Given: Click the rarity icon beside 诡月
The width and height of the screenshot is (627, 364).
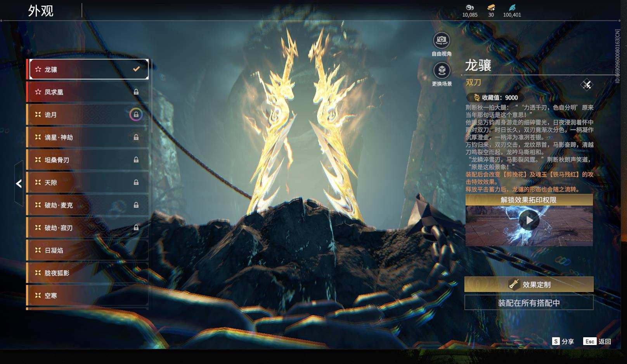Looking at the screenshot, I should pyautogui.click(x=38, y=114).
